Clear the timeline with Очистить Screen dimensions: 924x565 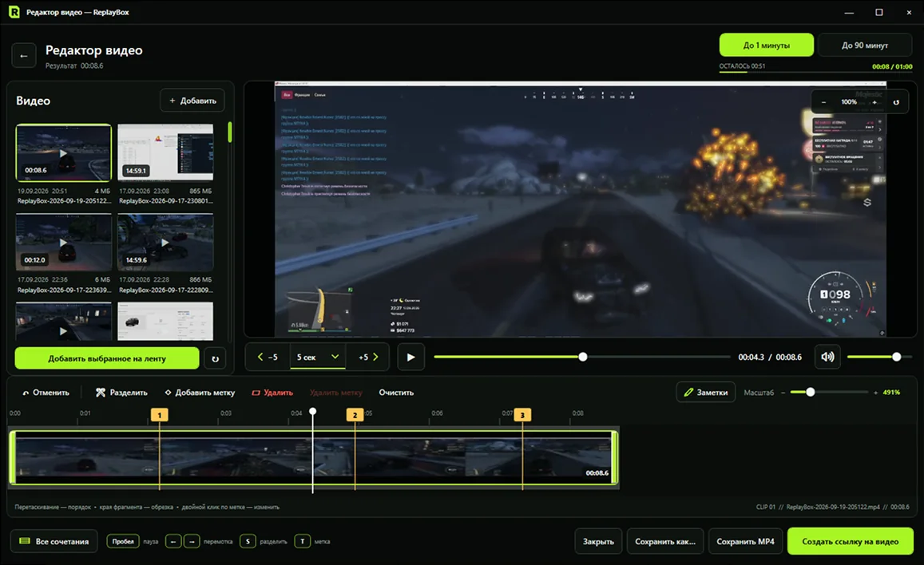[396, 393]
